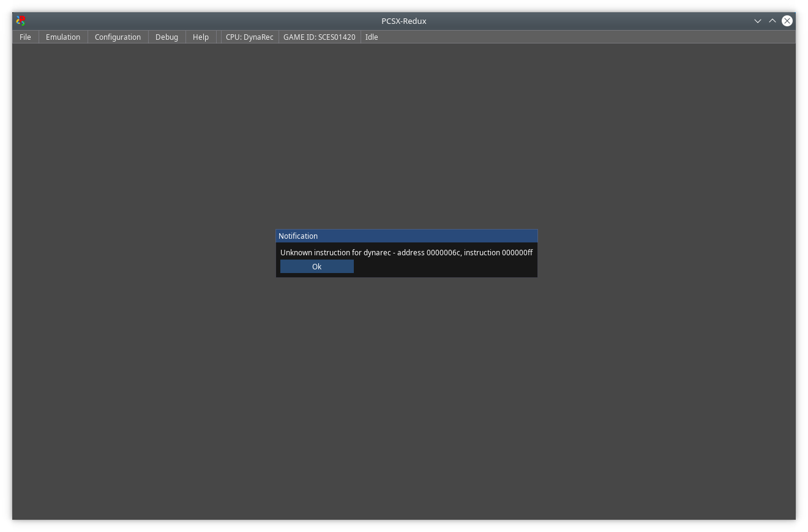Click the divider after the Help menu
This screenshot has width=808, height=532.
pyautogui.click(x=217, y=37)
